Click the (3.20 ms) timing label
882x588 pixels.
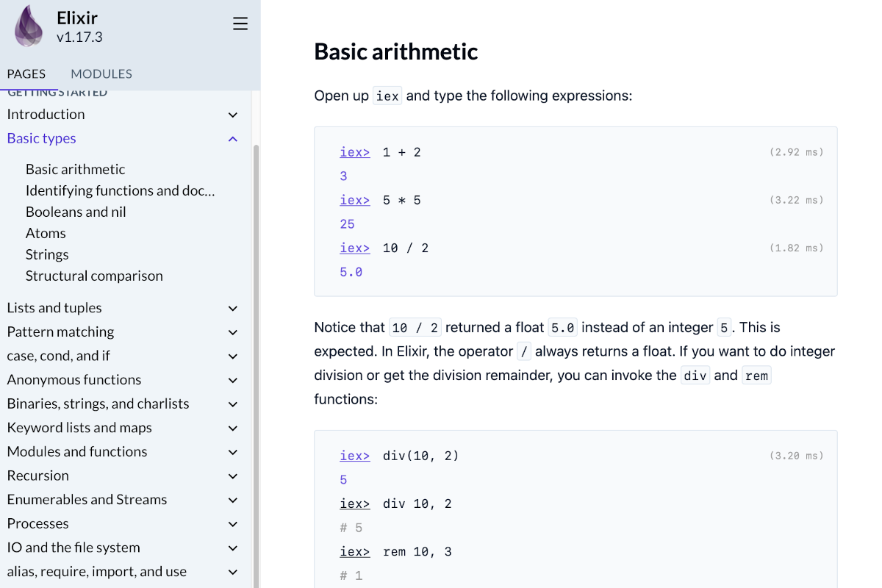pos(797,456)
